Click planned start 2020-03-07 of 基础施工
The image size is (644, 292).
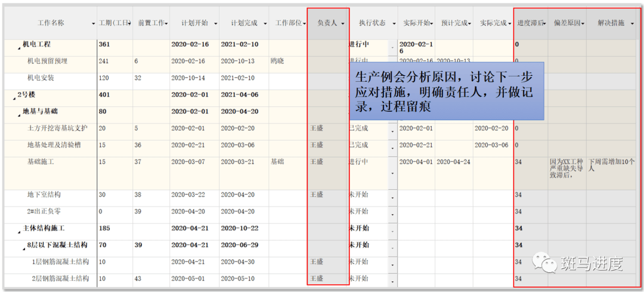(x=188, y=162)
